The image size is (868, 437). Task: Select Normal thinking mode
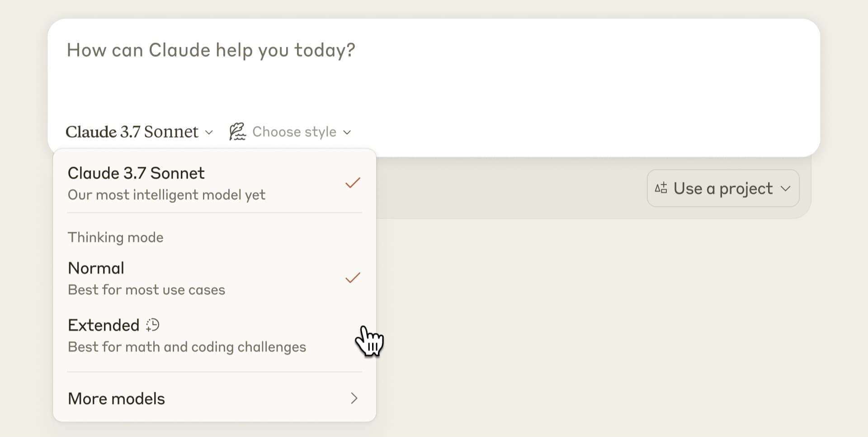[96, 268]
